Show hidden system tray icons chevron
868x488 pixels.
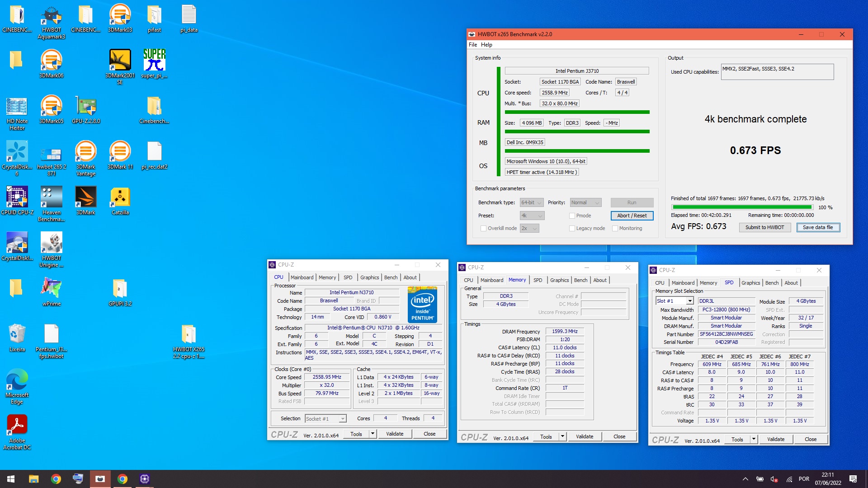(x=745, y=479)
